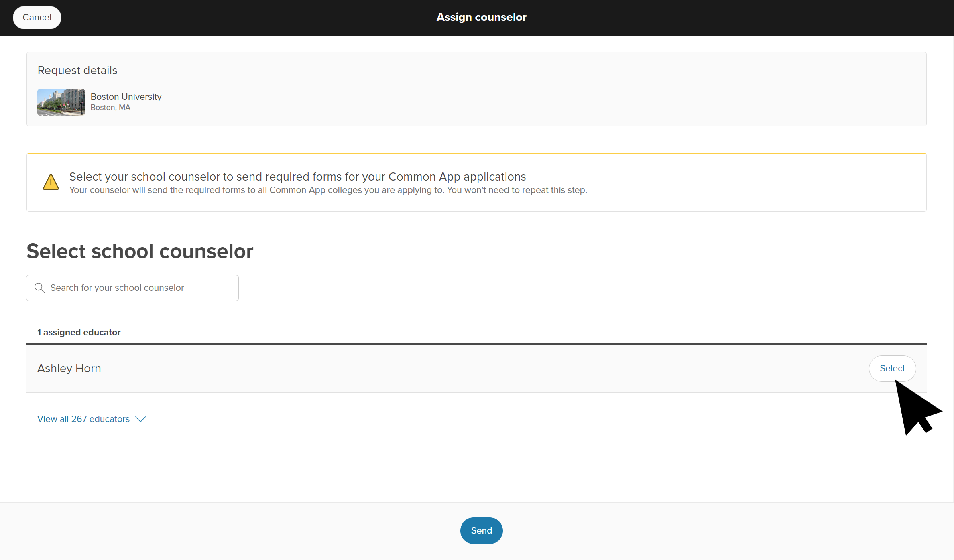Screen dimensions: 954x560
Task: Click the search placeholder text
Action: [117, 288]
